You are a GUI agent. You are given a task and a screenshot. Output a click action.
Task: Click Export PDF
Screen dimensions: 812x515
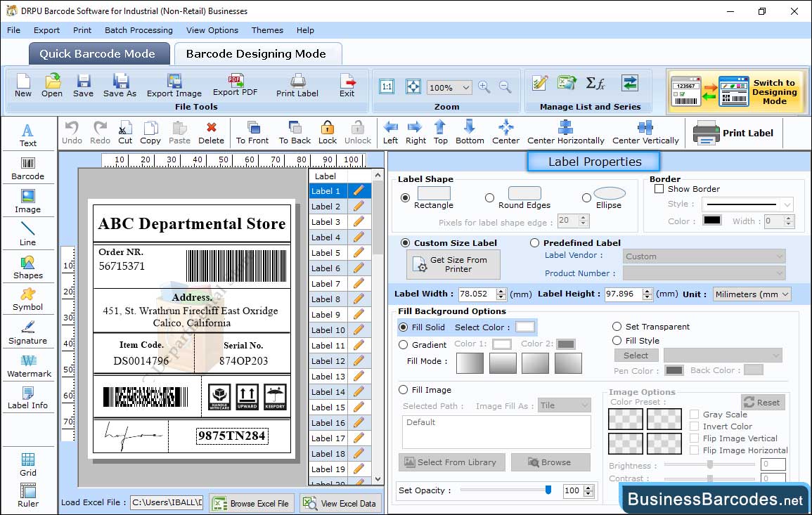pos(235,86)
